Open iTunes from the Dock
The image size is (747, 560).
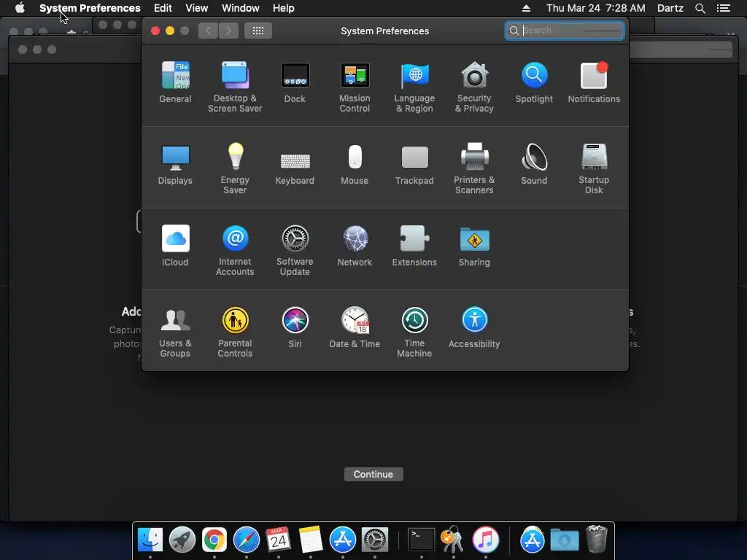coord(485,540)
